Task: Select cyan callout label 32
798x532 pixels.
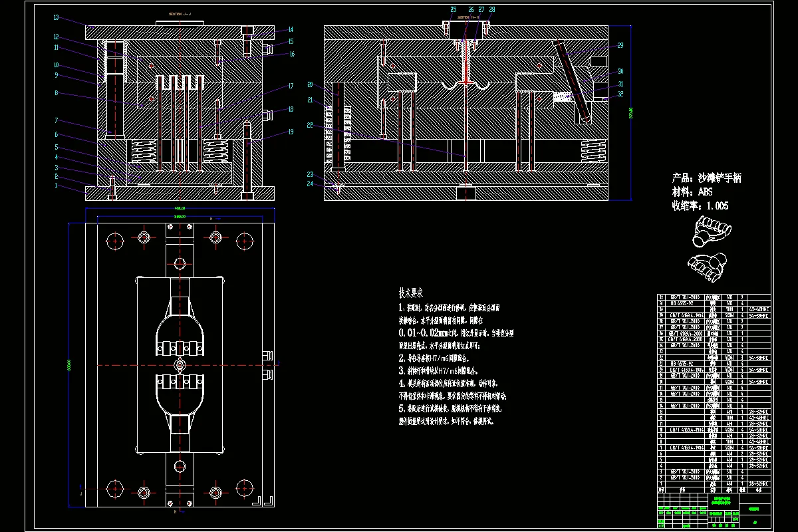Action: pos(620,94)
